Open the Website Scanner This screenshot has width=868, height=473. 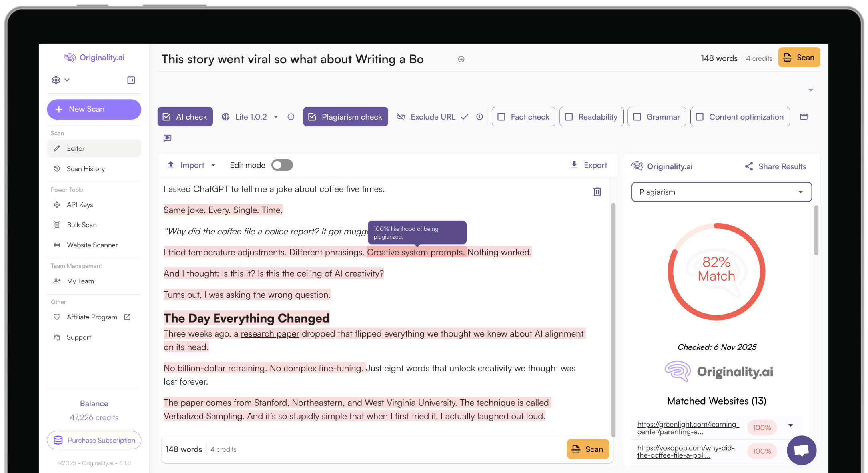92,245
